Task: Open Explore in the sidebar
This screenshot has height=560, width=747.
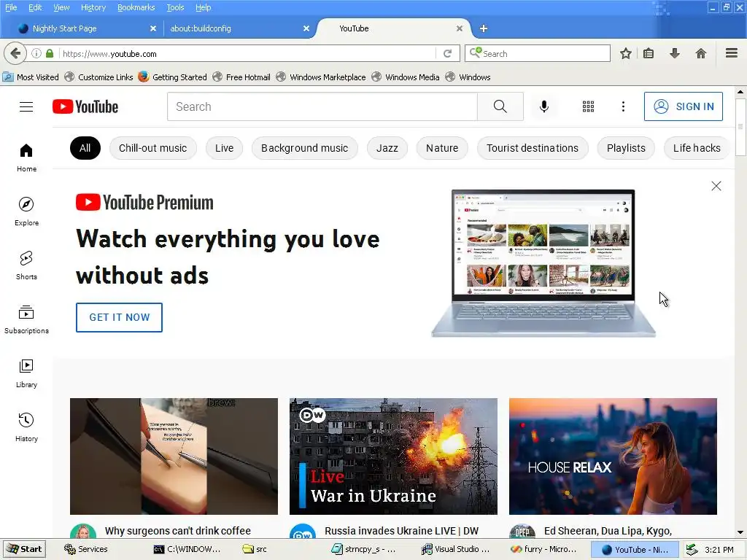Action: [x=26, y=212]
